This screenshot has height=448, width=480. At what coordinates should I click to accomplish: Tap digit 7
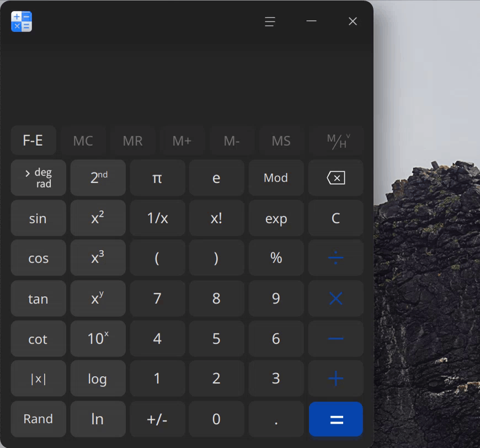click(x=157, y=298)
